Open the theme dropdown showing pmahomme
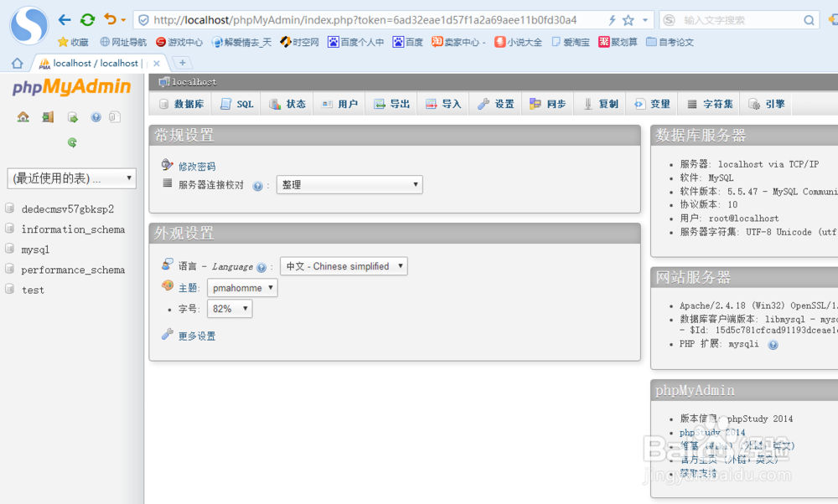Viewport: 838px width, 504px height. point(242,288)
